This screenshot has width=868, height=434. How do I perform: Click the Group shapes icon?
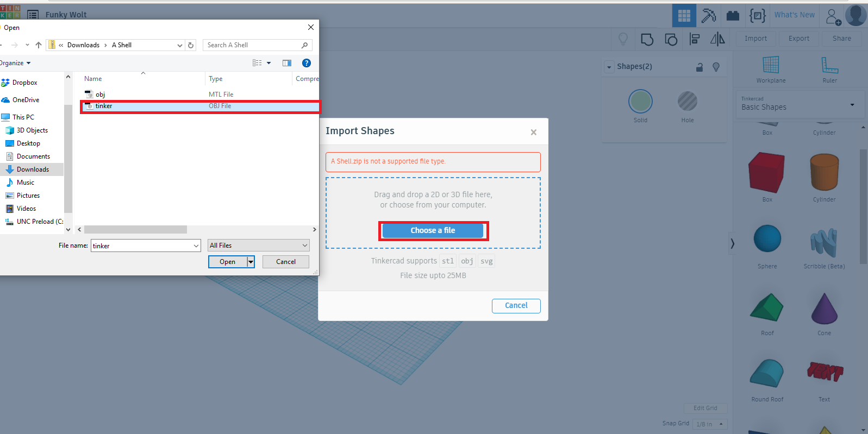point(647,39)
